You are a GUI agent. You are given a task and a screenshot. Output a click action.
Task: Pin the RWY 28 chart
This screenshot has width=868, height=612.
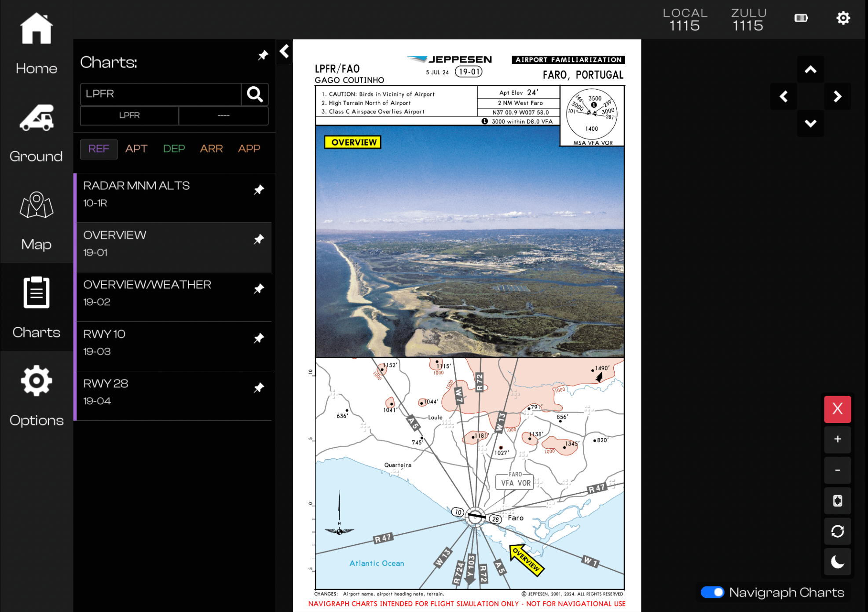(259, 388)
